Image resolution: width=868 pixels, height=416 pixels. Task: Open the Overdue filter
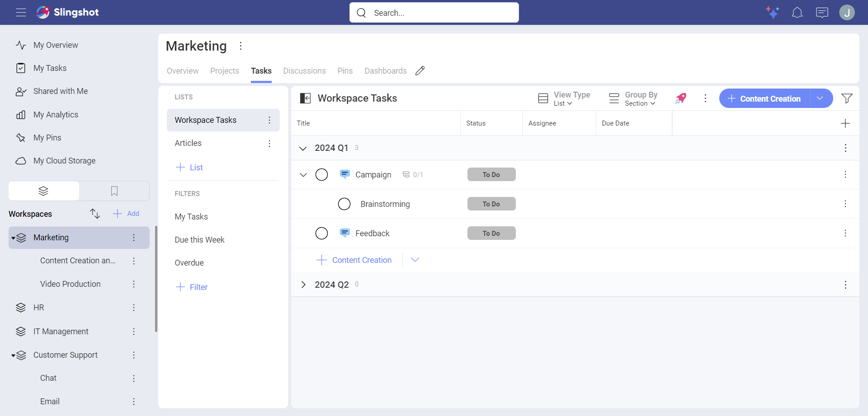(x=189, y=263)
